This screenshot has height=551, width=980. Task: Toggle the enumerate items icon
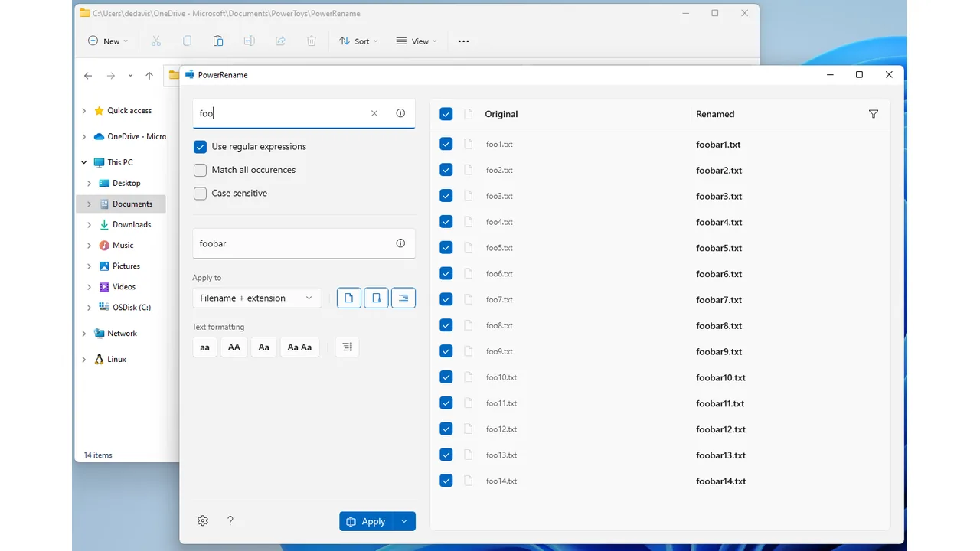pos(347,347)
